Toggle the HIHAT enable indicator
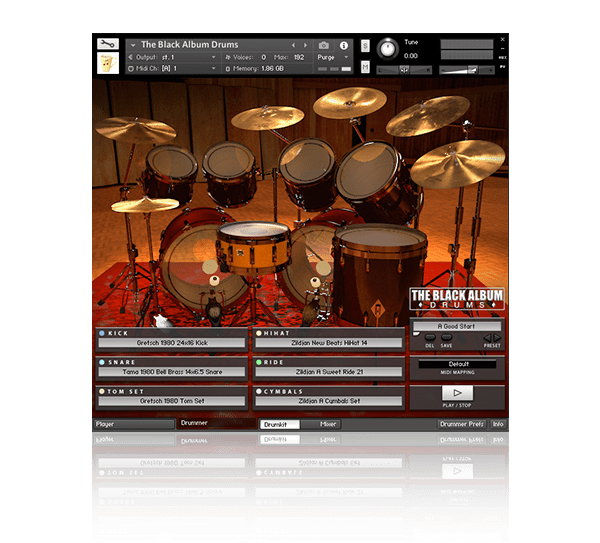This screenshot has width=600, height=543. (x=259, y=332)
